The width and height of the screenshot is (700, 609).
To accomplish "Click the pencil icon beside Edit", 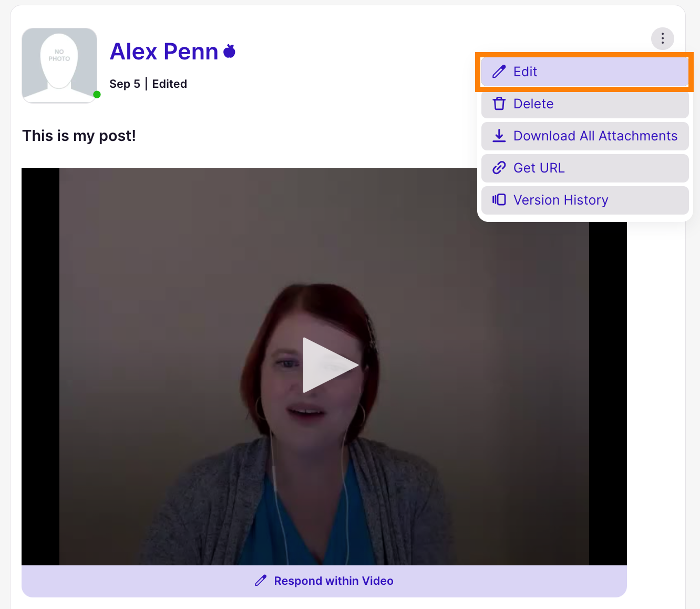I will pyautogui.click(x=499, y=72).
